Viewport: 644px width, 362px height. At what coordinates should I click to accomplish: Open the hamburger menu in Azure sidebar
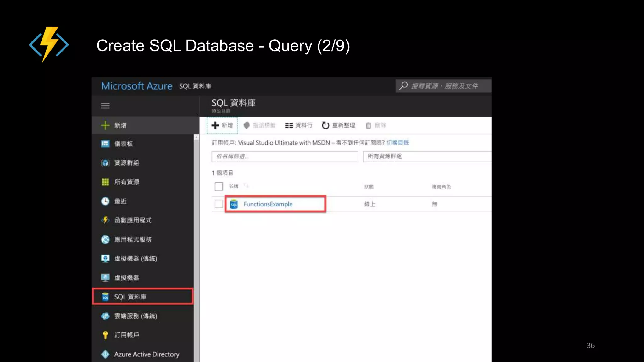point(105,106)
